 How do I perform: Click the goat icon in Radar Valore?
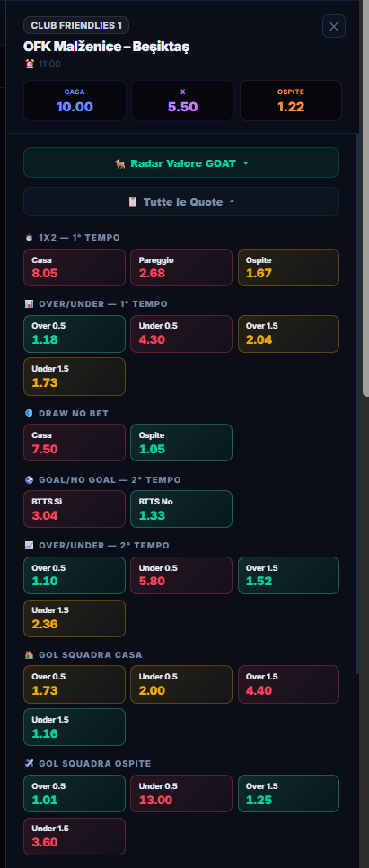click(119, 163)
